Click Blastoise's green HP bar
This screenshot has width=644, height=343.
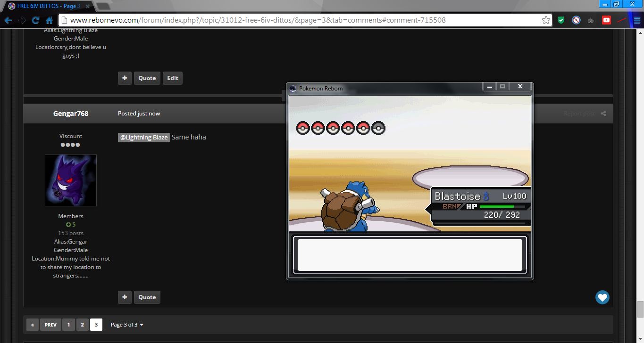[x=497, y=206]
